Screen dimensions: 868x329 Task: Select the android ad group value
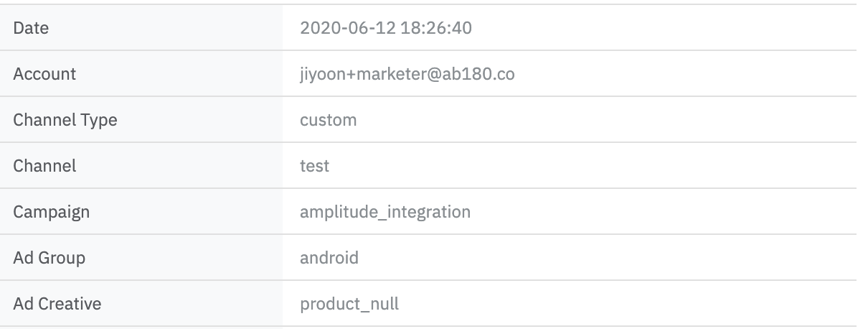point(329,258)
